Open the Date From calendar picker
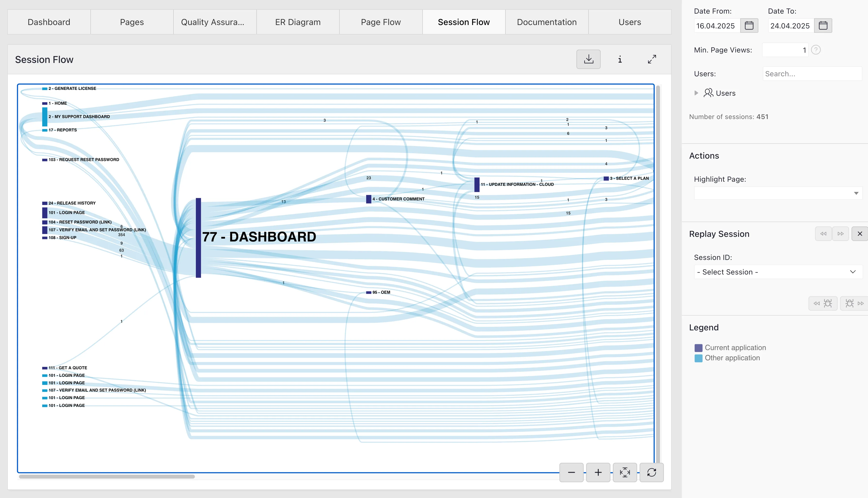The height and width of the screenshot is (498, 868). 749,25
